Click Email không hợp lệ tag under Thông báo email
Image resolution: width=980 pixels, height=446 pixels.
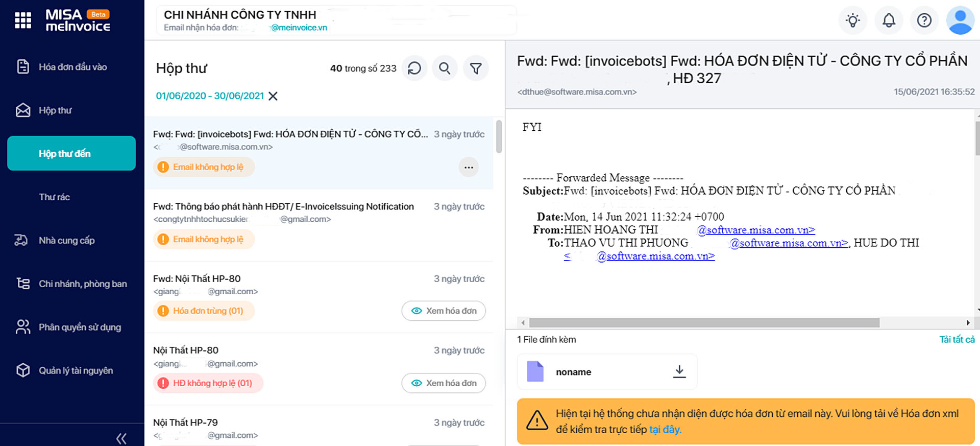click(204, 239)
